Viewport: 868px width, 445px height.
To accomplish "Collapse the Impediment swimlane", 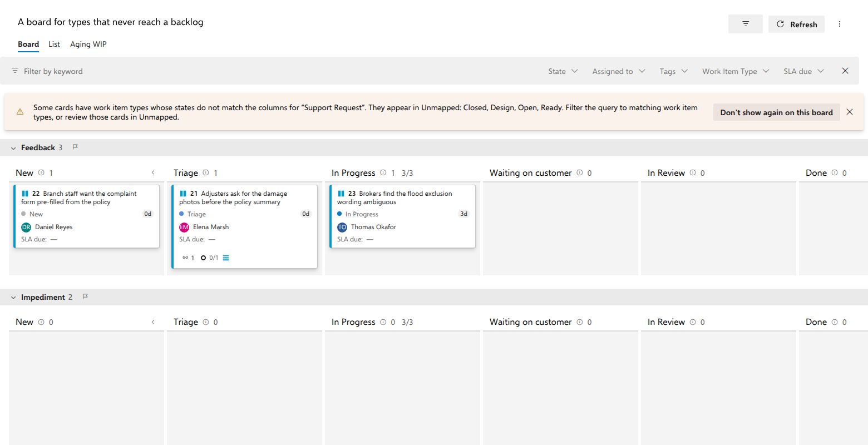I will (13, 298).
